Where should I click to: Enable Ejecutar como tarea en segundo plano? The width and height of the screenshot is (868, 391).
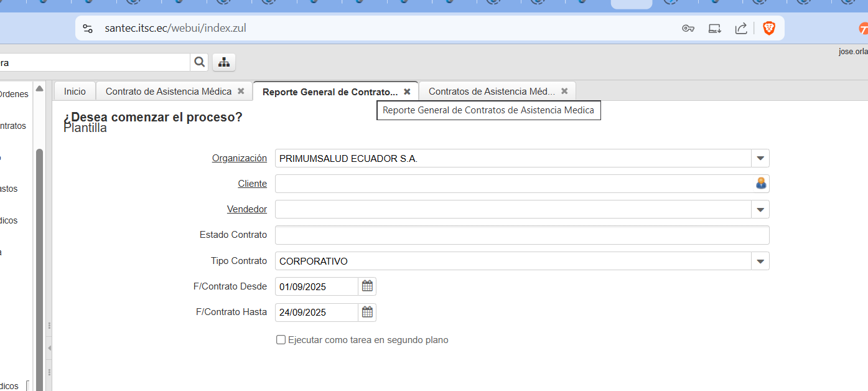click(x=281, y=340)
